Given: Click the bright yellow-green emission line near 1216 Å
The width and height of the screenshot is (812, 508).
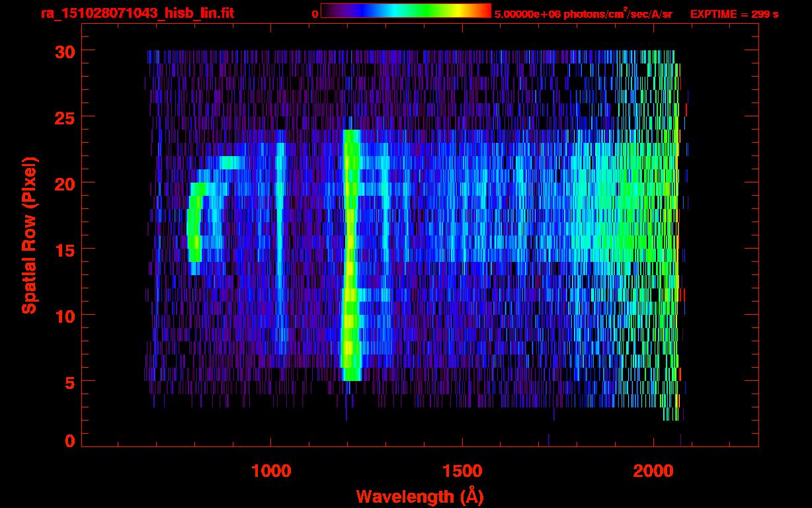Looking at the screenshot, I should pos(351,255).
